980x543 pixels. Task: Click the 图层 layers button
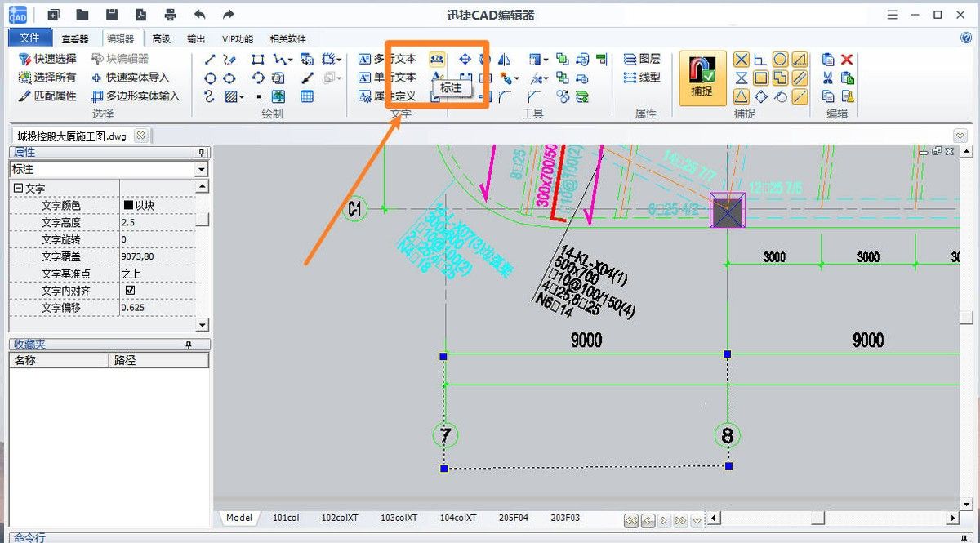(x=642, y=59)
